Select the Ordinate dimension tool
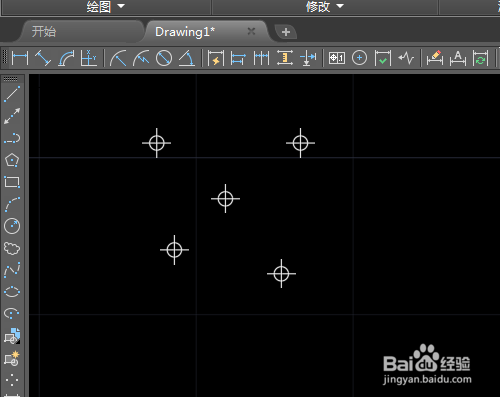 pyautogui.click(x=88, y=58)
